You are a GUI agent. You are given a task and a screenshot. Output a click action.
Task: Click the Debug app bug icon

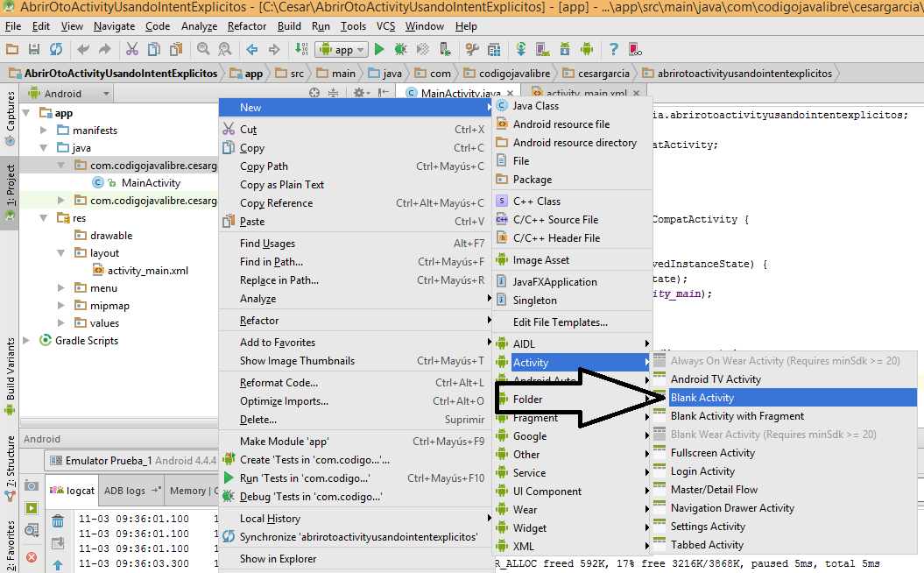point(401,50)
